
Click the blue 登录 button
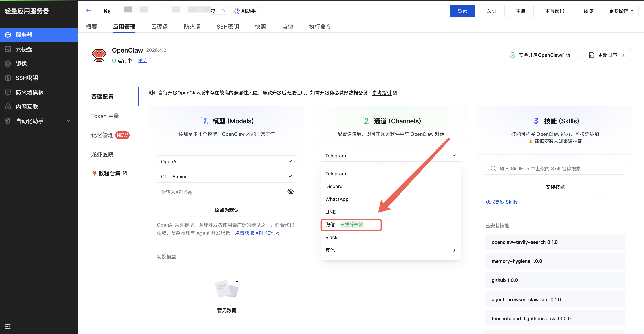tap(462, 11)
